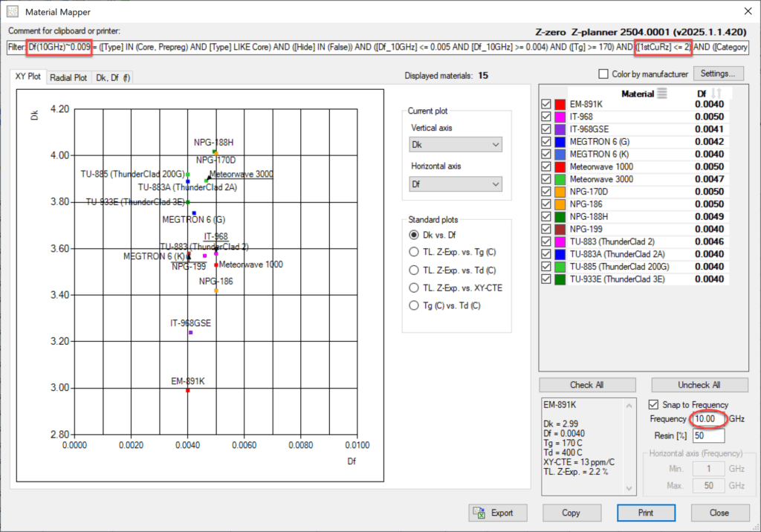Enable Color by manufacturer checkbox
Screen dimensions: 761x532
603,74
